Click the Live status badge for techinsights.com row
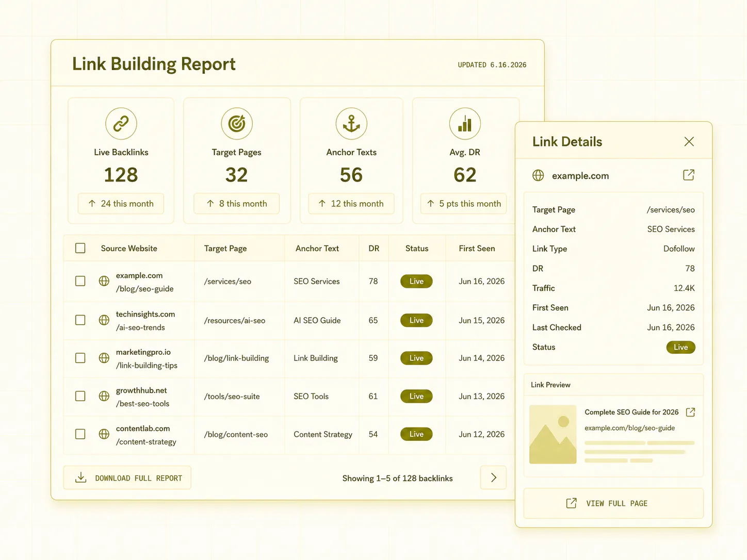The image size is (747, 560). coord(416,320)
